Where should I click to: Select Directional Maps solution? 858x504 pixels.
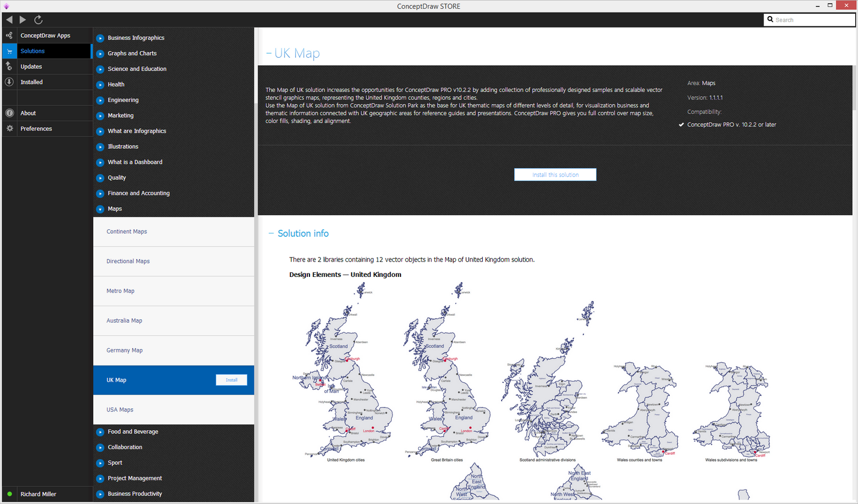174,261
